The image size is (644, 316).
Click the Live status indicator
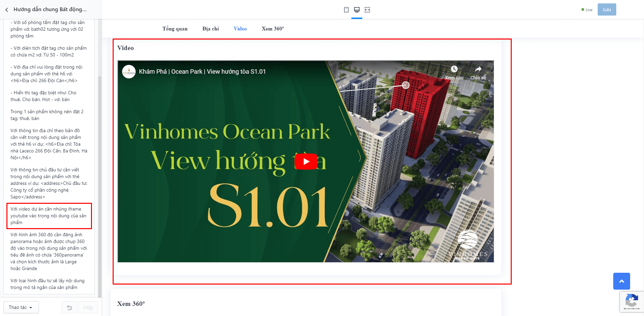587,10
